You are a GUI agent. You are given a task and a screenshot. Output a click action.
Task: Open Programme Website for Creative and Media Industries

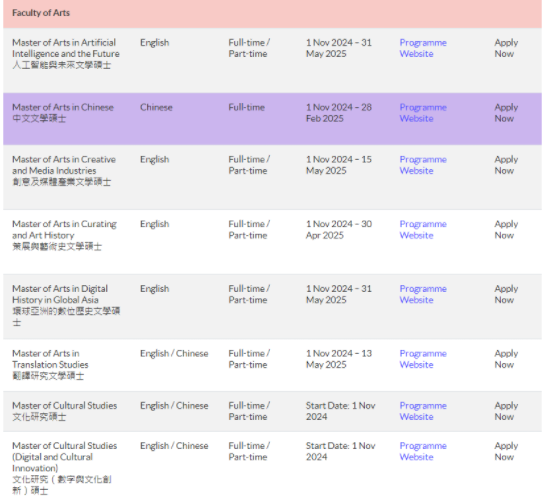tap(423, 165)
